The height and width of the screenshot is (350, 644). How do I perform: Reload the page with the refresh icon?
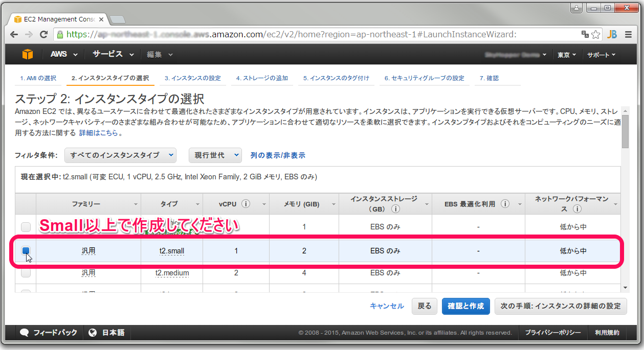coord(43,35)
